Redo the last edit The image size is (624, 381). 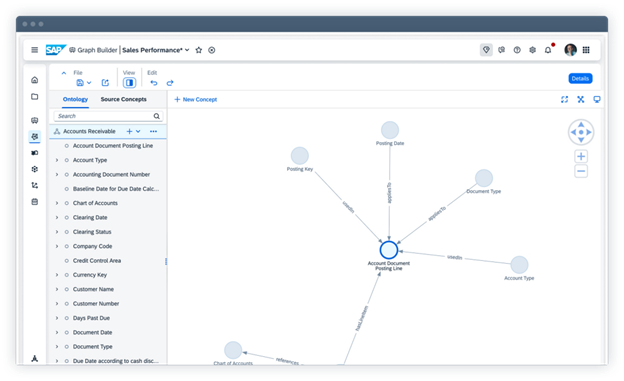tap(170, 83)
